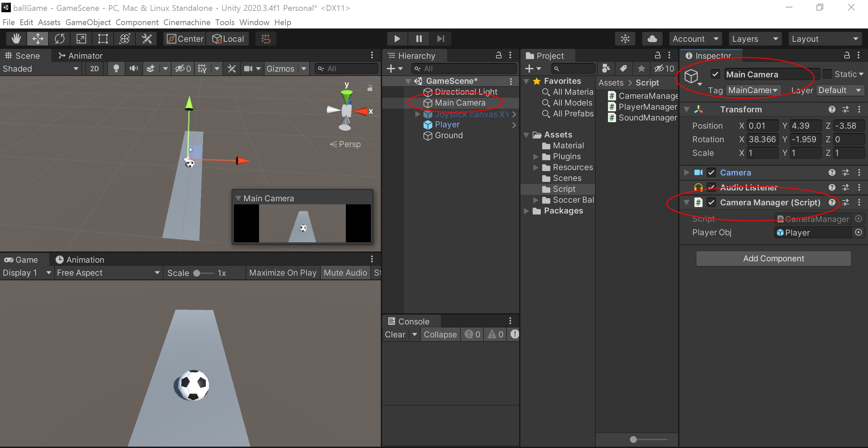Screen dimensions: 868x448
Task: Click Maximize On Play button
Action: 283,273
